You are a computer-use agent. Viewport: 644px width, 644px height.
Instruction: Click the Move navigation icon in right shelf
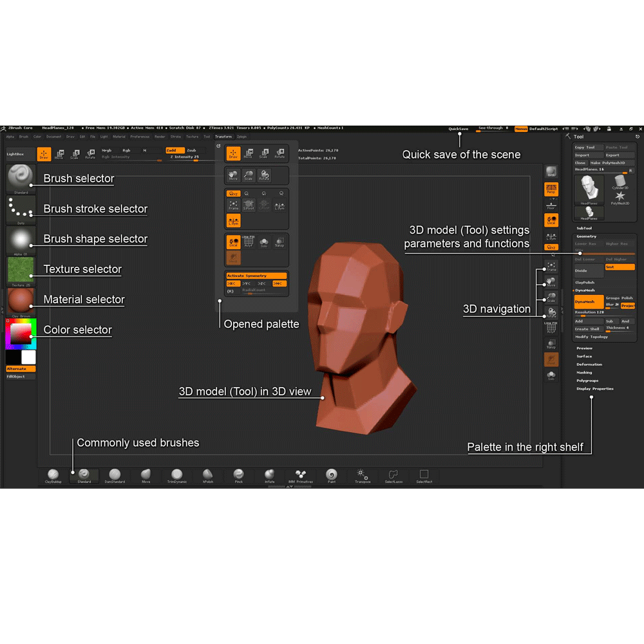click(551, 282)
